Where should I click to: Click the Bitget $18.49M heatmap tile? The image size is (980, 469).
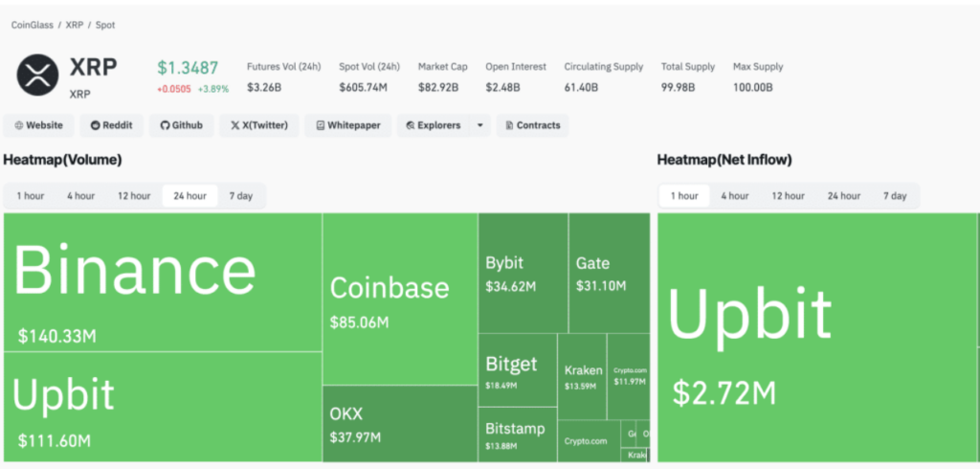[518, 370]
